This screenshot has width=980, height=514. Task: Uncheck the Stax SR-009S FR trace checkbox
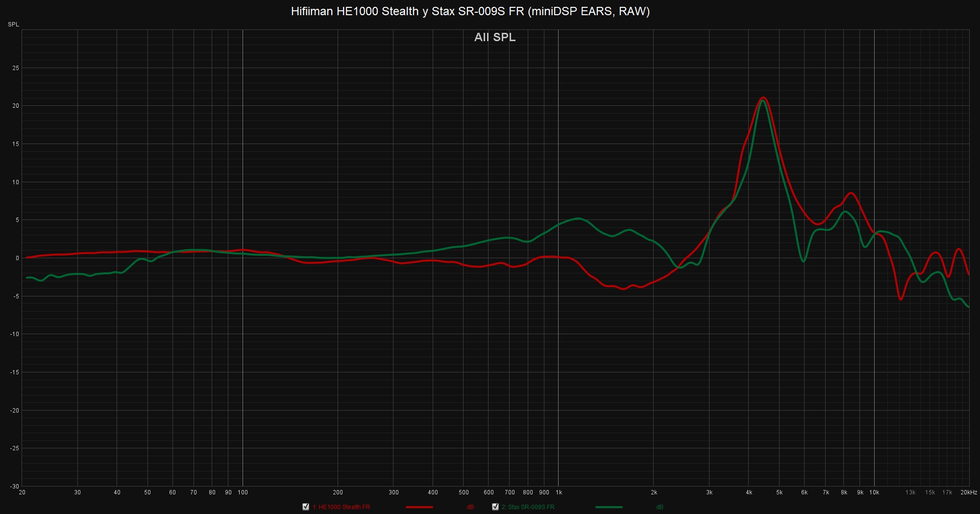tap(495, 507)
